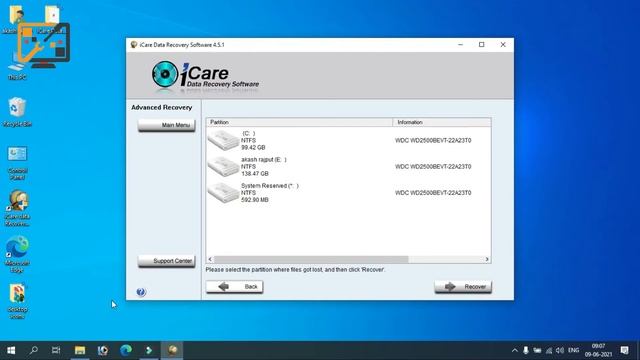This screenshot has width=640, height=360.
Task: Select the (C:) NTFS partition drive icon
Action: tap(223, 140)
